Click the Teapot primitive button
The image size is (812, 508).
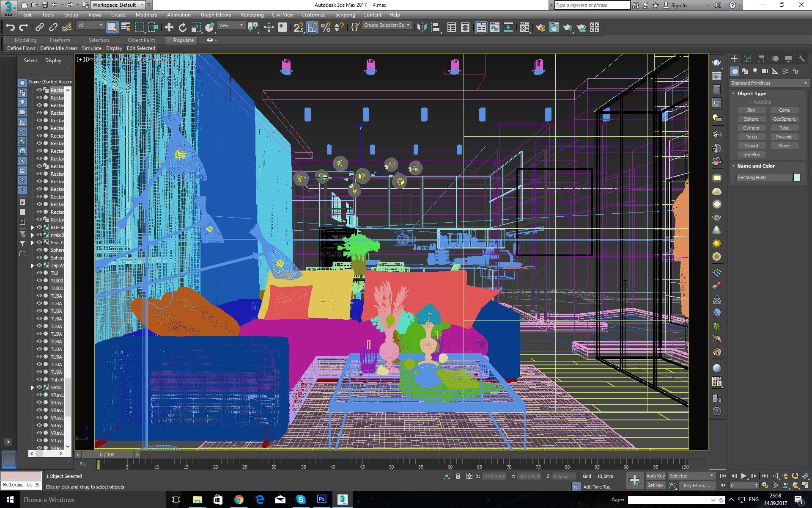[x=751, y=146]
